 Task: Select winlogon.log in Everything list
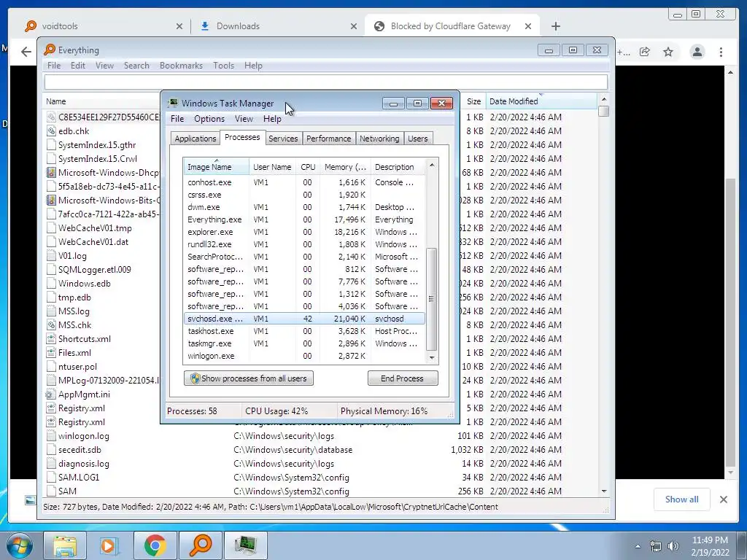(83, 436)
